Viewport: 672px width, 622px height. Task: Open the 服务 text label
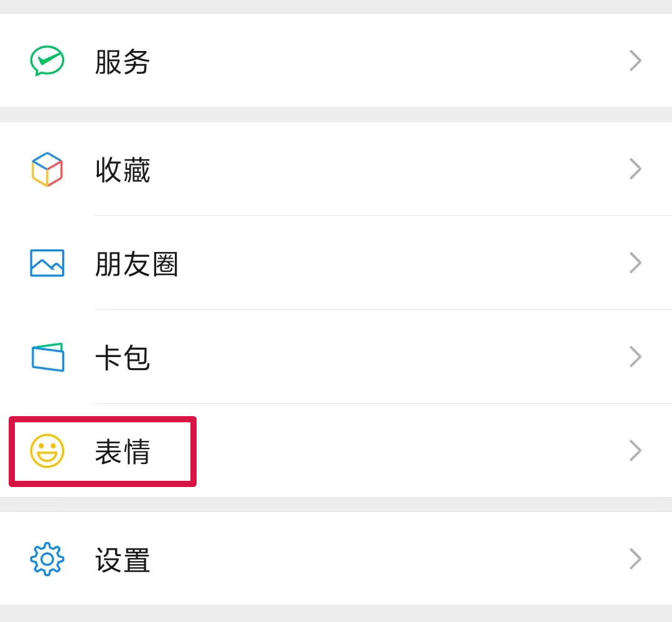(123, 62)
